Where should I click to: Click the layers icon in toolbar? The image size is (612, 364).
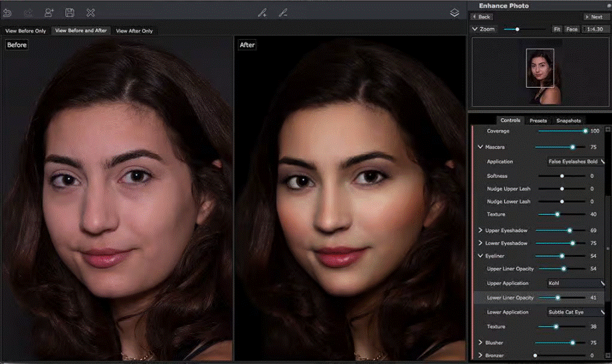[455, 13]
